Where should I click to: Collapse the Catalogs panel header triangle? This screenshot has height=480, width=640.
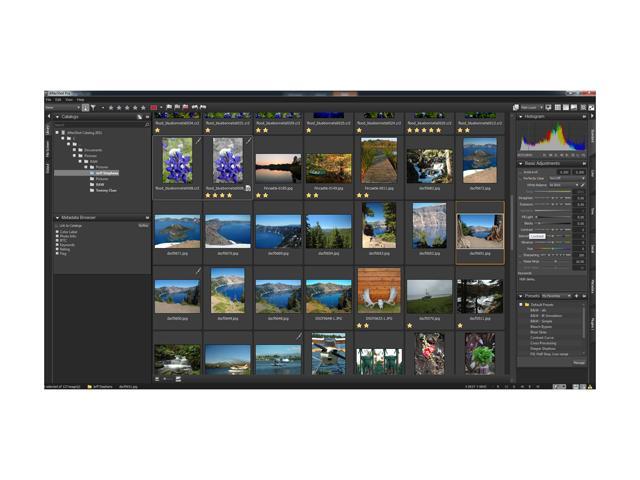point(58,117)
